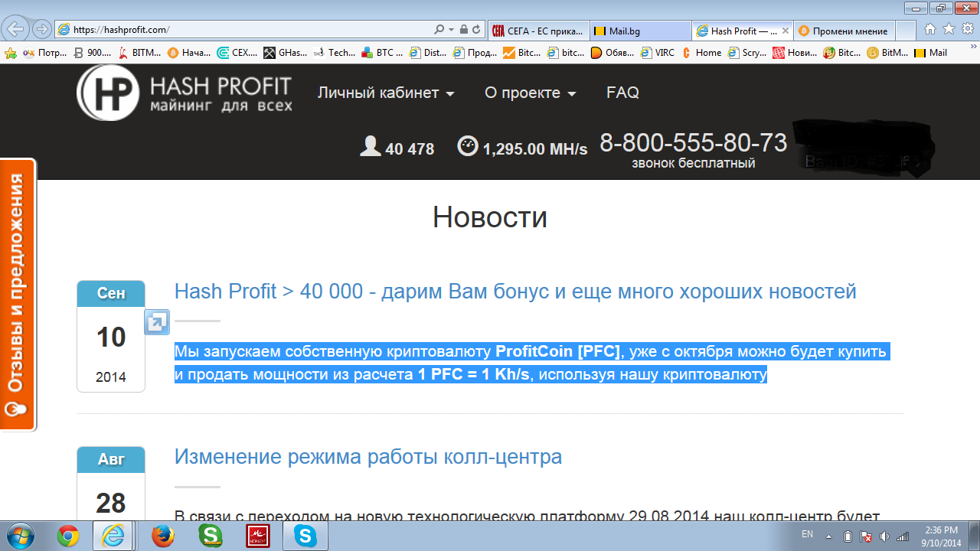Close the Hash Profit tab
Image resolution: width=980 pixels, height=551 pixels.
click(784, 31)
